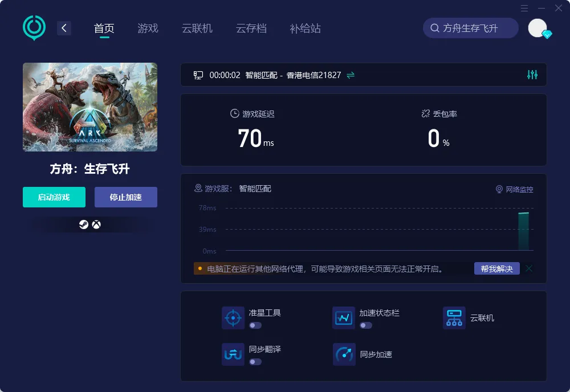
Task: Click the 0 % packet loss value
Action: [439, 138]
